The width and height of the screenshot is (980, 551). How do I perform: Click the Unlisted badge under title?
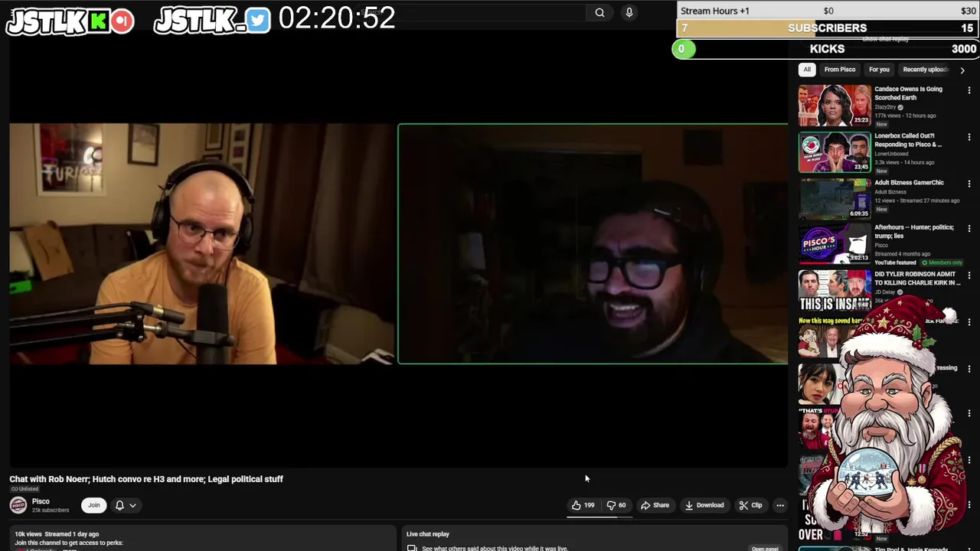[x=24, y=489]
